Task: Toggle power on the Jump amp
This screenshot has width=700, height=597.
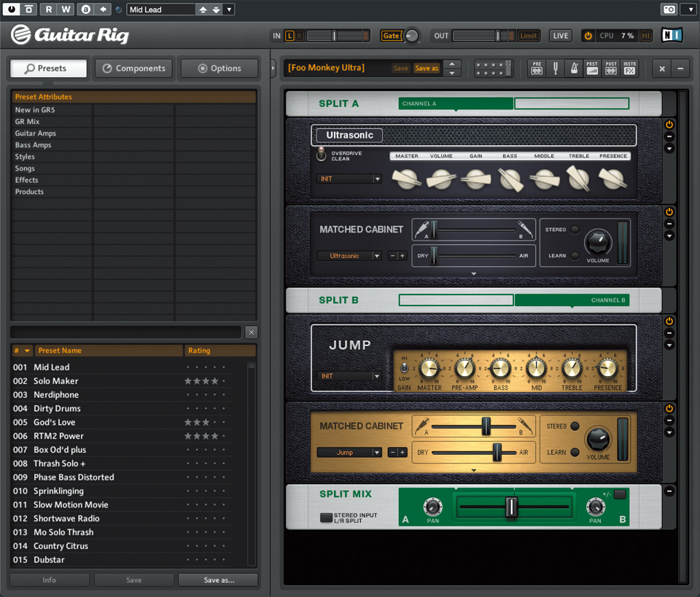Action: click(669, 321)
